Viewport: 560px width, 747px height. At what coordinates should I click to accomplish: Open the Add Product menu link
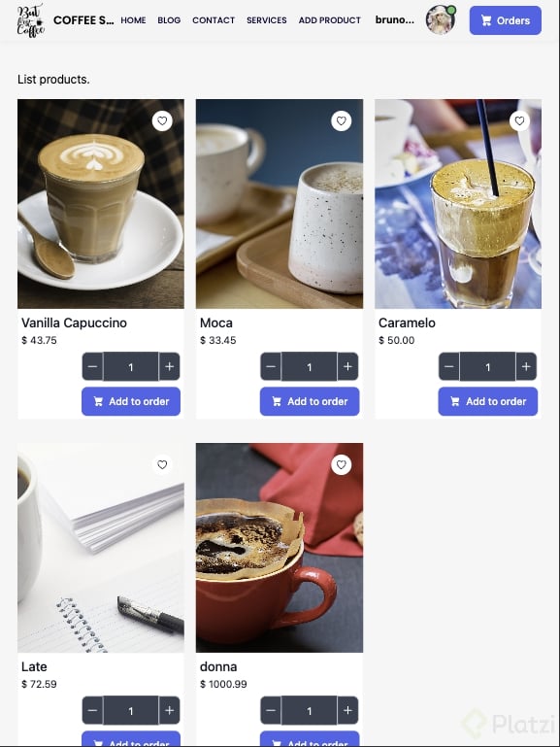pyautogui.click(x=330, y=20)
